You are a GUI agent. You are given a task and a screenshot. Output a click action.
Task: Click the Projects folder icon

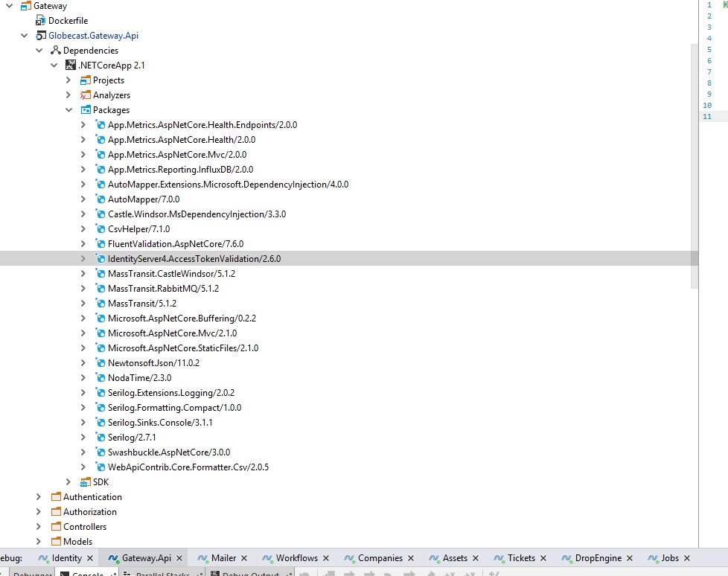coord(86,80)
